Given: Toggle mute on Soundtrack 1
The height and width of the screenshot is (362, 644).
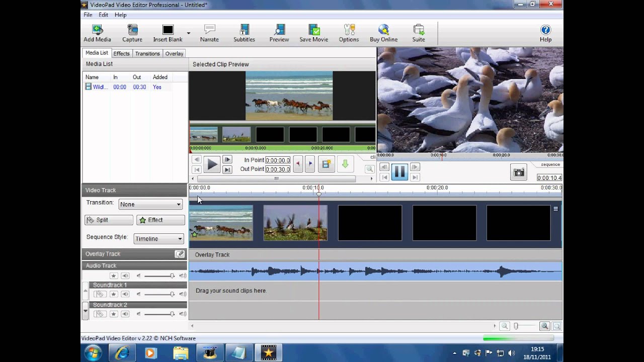Looking at the screenshot, I should point(125,294).
